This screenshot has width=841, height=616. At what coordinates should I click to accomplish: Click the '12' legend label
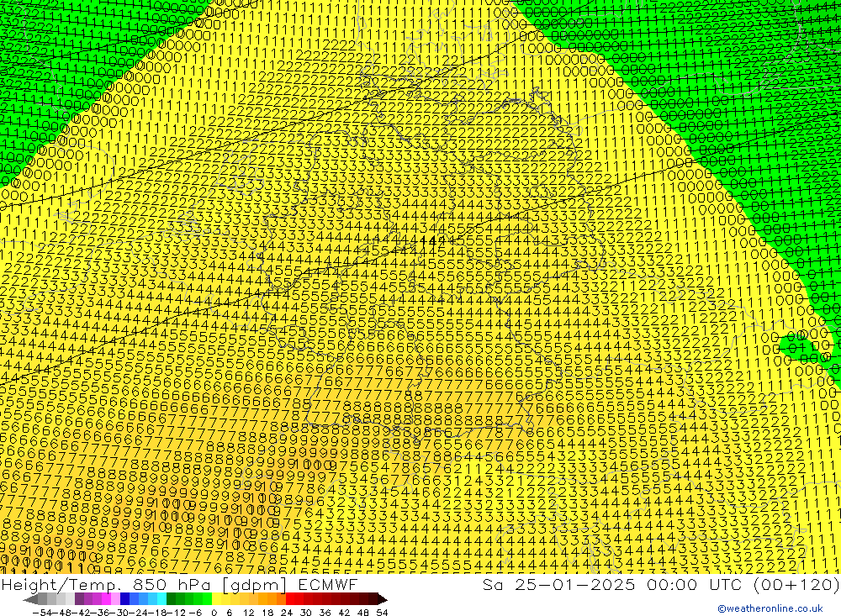248,613
